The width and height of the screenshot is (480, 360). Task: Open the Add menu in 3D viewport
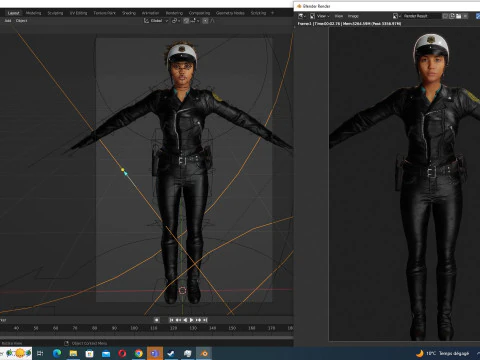(8, 21)
